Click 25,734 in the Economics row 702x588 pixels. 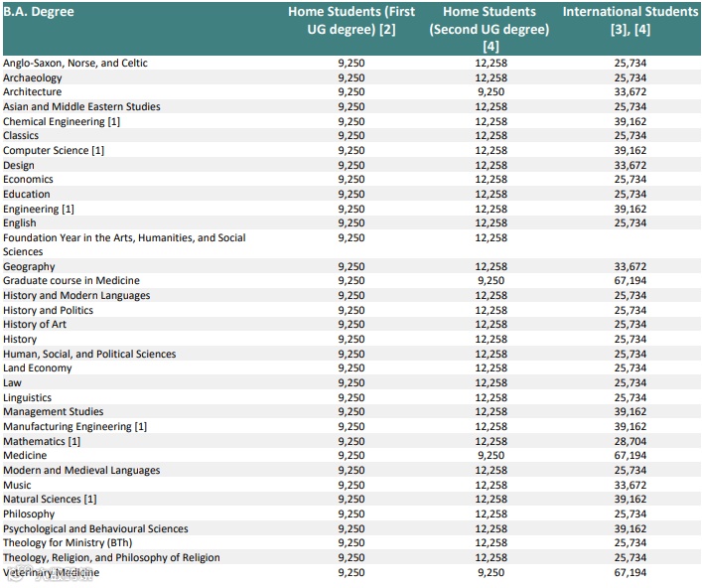630,179
